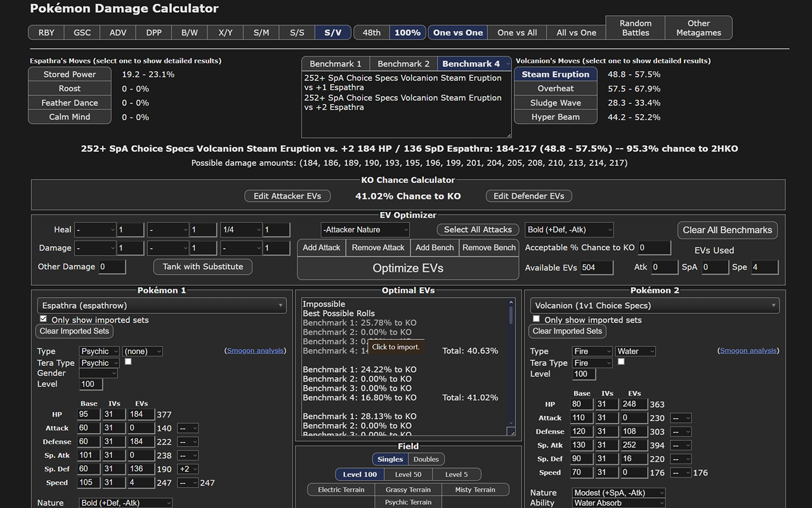This screenshot has width=812, height=508.
Task: Open the 1/4 heal fraction dropdown
Action: pyautogui.click(x=241, y=230)
